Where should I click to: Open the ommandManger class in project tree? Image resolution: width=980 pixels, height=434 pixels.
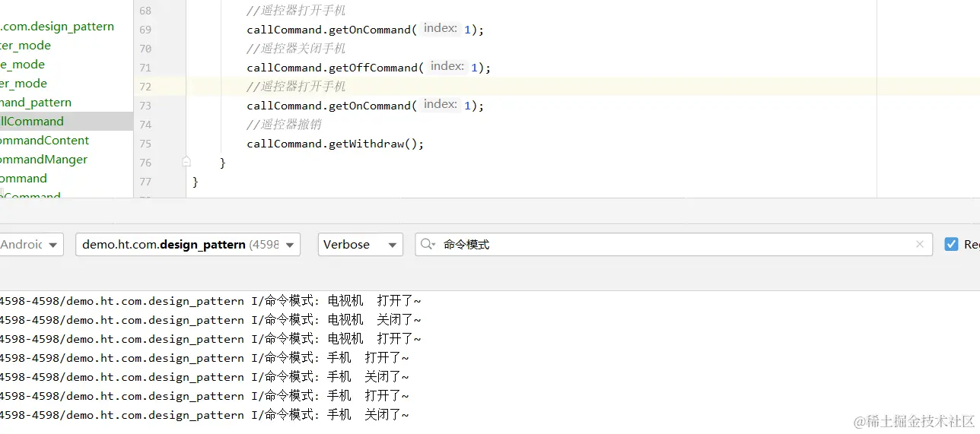[43, 160]
